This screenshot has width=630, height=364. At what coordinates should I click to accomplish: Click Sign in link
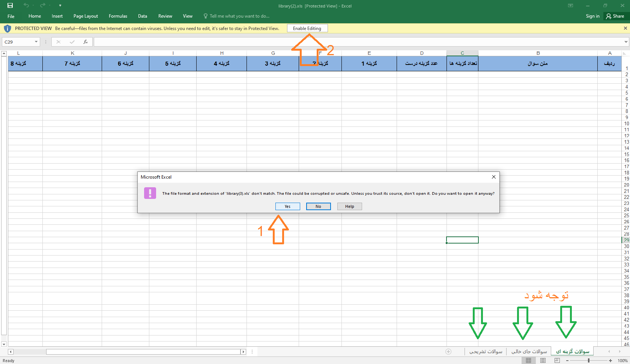[592, 16]
